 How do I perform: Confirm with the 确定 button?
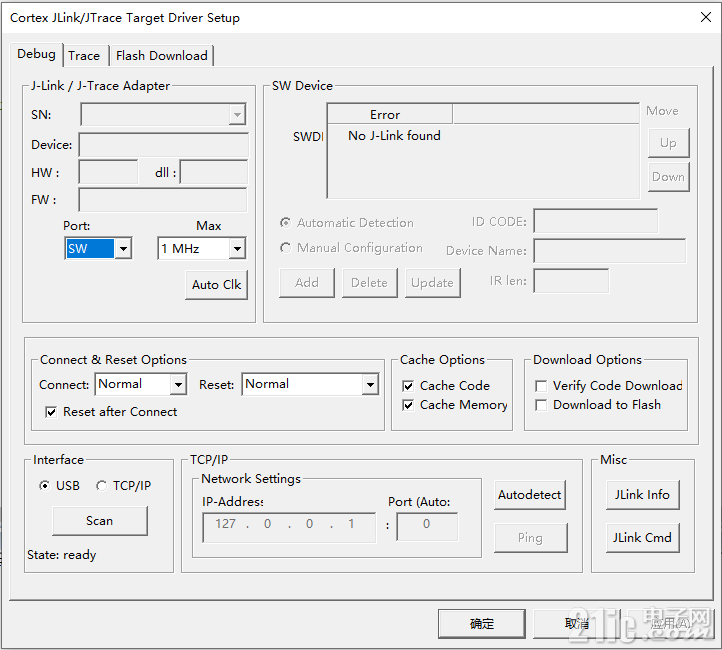click(482, 624)
